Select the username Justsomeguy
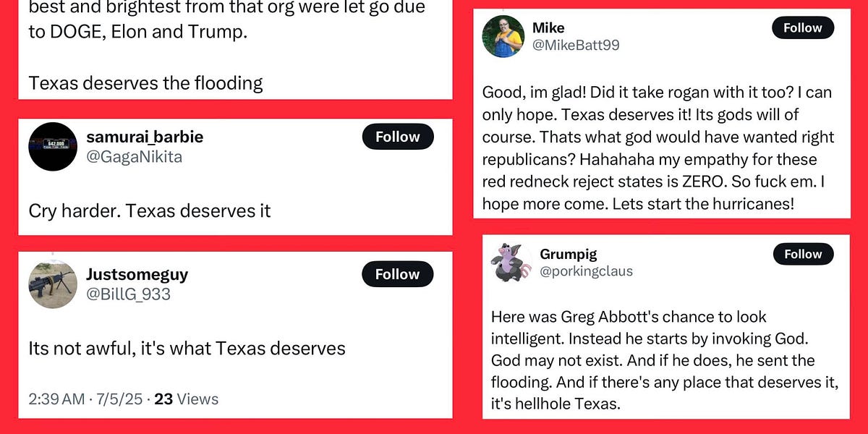 (137, 273)
